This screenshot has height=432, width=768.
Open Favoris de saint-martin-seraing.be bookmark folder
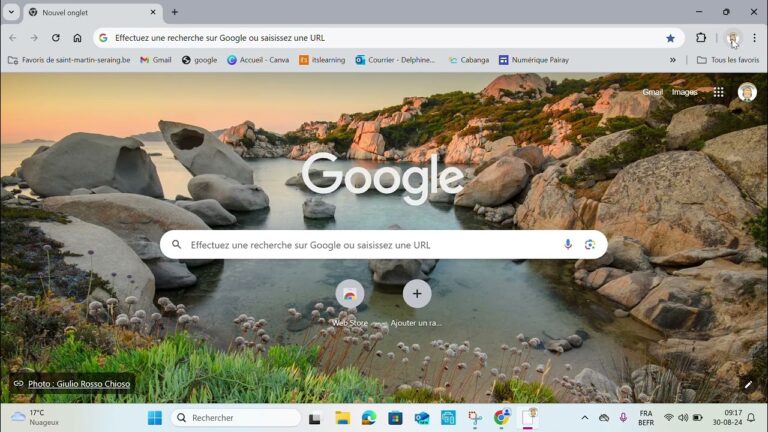[x=69, y=60]
